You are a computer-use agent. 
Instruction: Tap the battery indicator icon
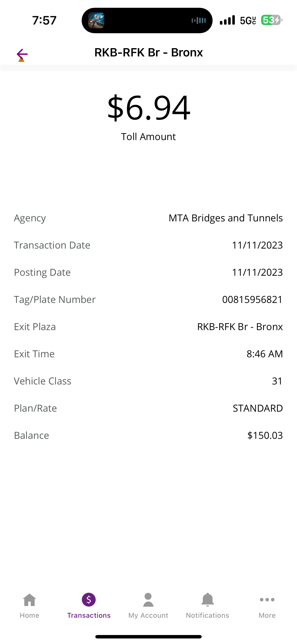click(x=271, y=20)
